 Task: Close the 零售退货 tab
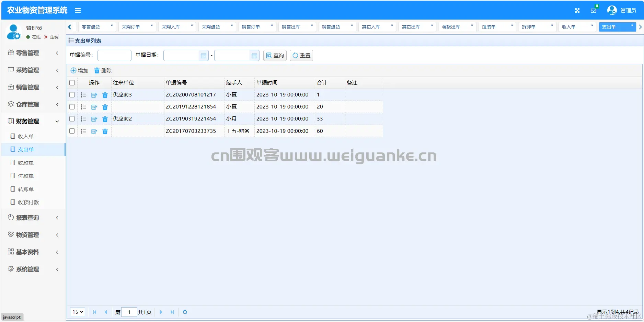(112, 25)
